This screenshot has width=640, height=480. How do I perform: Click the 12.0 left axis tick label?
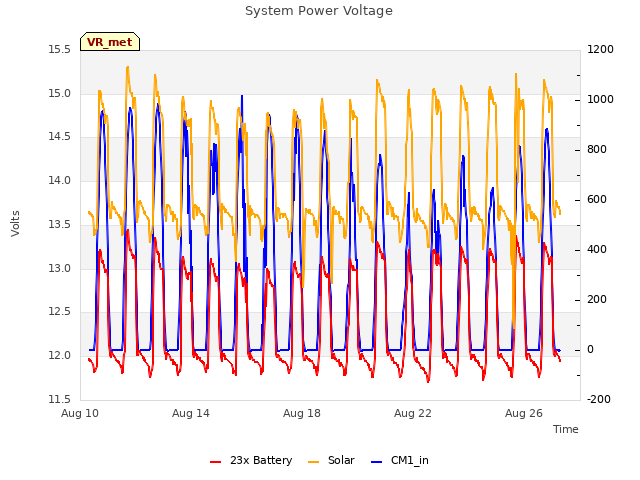pos(60,356)
